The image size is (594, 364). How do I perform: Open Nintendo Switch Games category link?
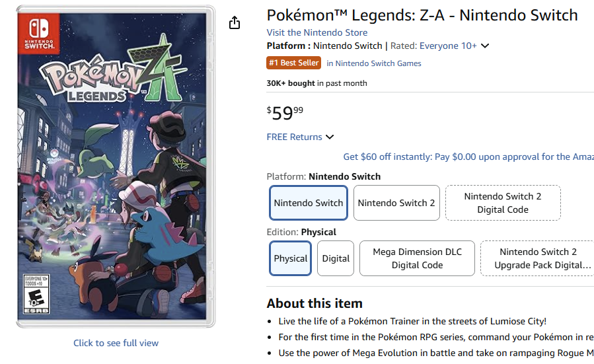(374, 63)
